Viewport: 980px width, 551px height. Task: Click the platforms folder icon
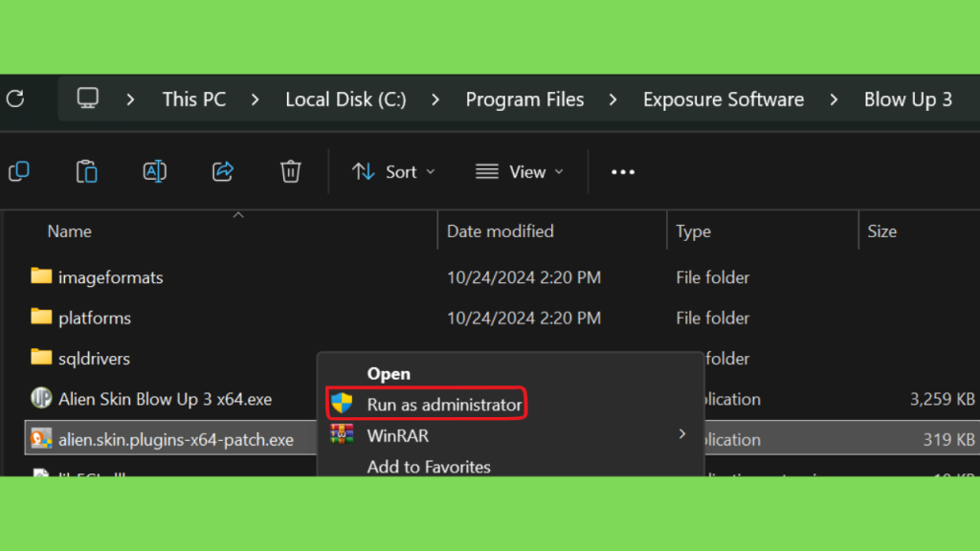[41, 316]
